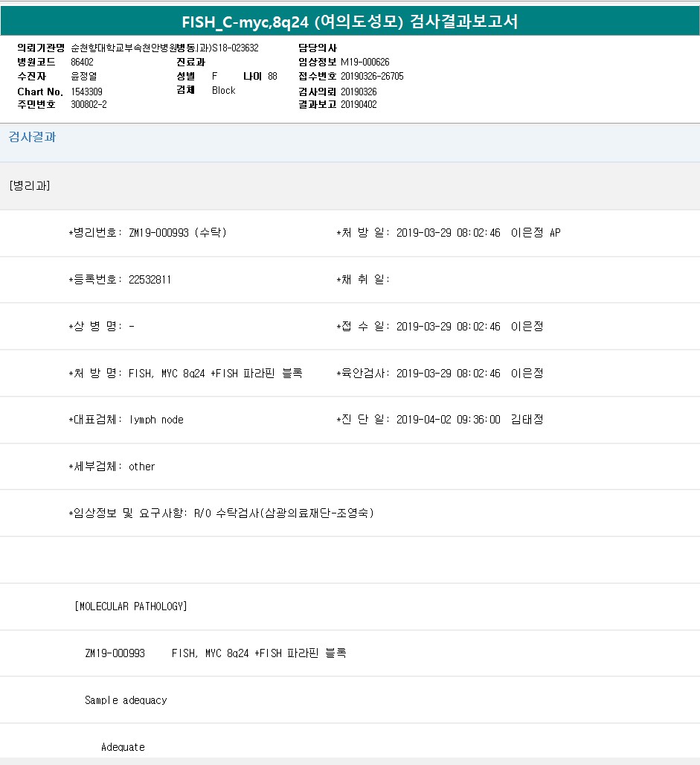Viewport: 700px width, 765px height.
Task: Select hospital code value 86402
Action: point(82,62)
